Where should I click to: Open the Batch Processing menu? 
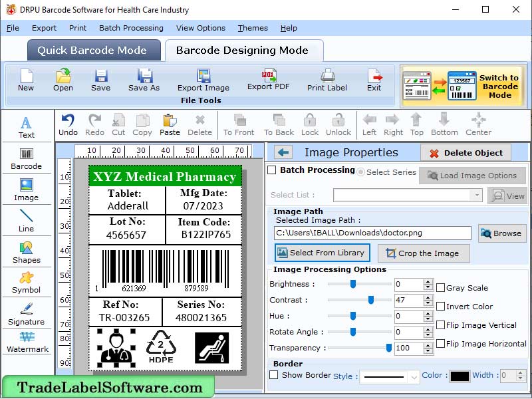pos(131,28)
